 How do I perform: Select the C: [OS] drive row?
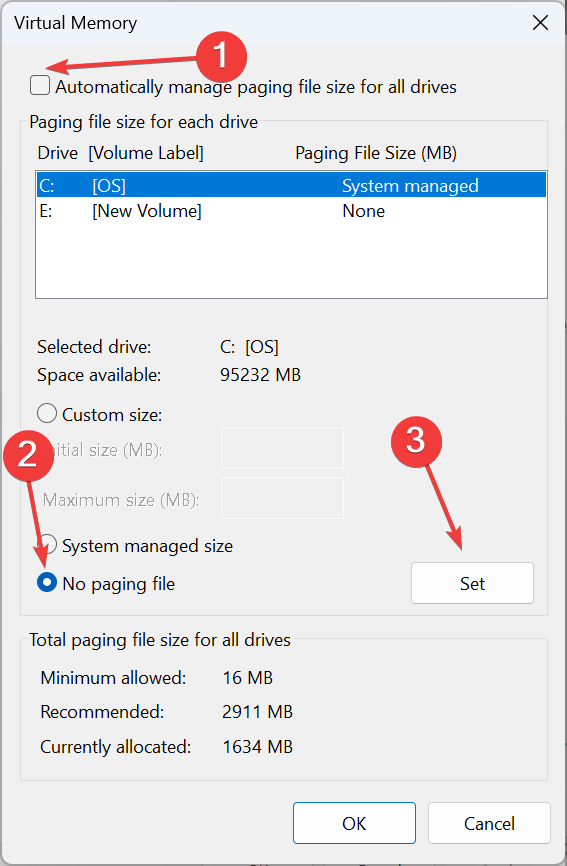[292, 186]
